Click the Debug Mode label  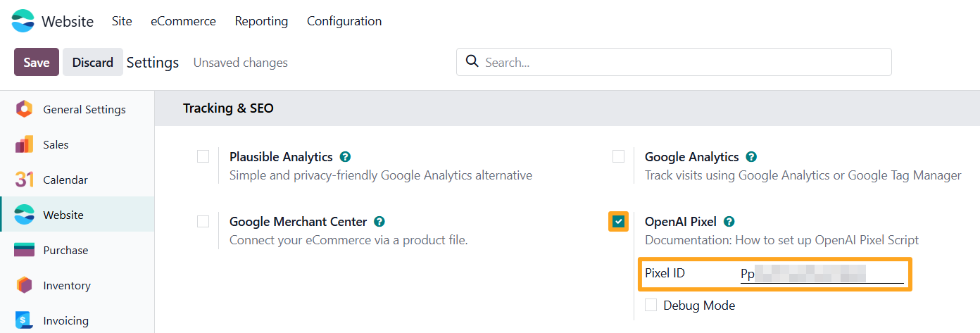pos(699,306)
